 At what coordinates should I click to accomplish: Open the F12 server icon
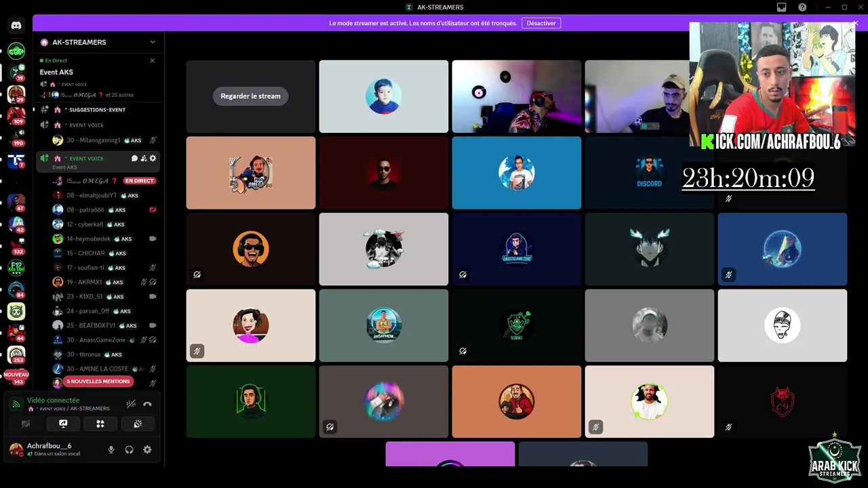(x=16, y=268)
